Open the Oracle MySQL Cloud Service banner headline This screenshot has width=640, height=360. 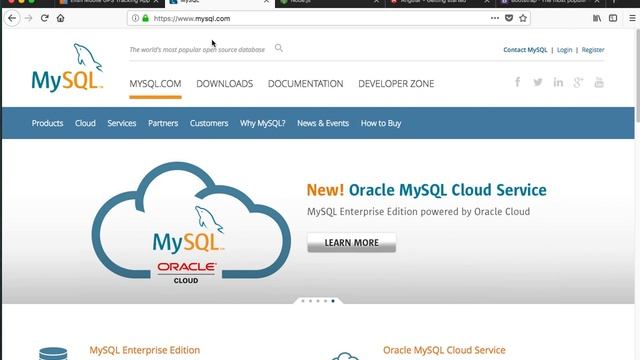tap(427, 190)
